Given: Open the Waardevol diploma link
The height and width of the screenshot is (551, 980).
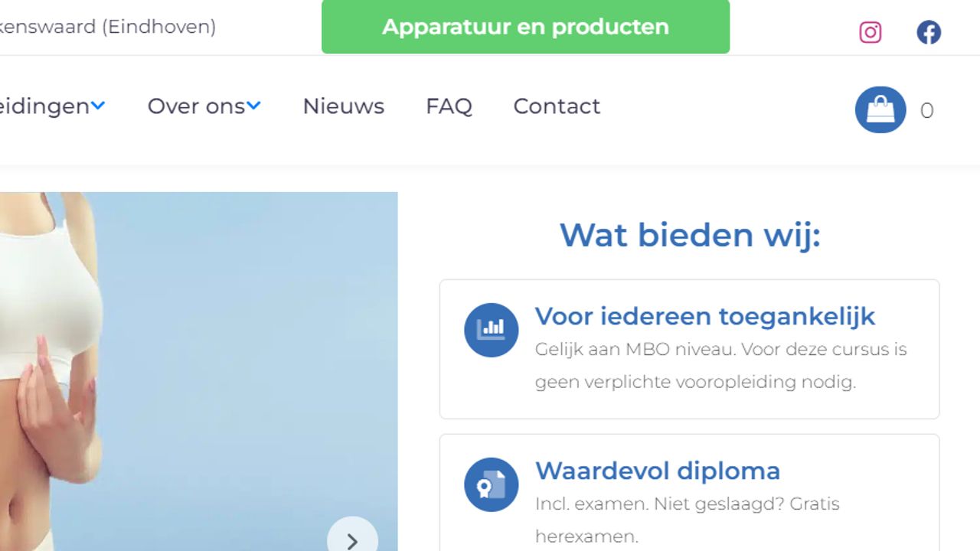Looking at the screenshot, I should (658, 471).
